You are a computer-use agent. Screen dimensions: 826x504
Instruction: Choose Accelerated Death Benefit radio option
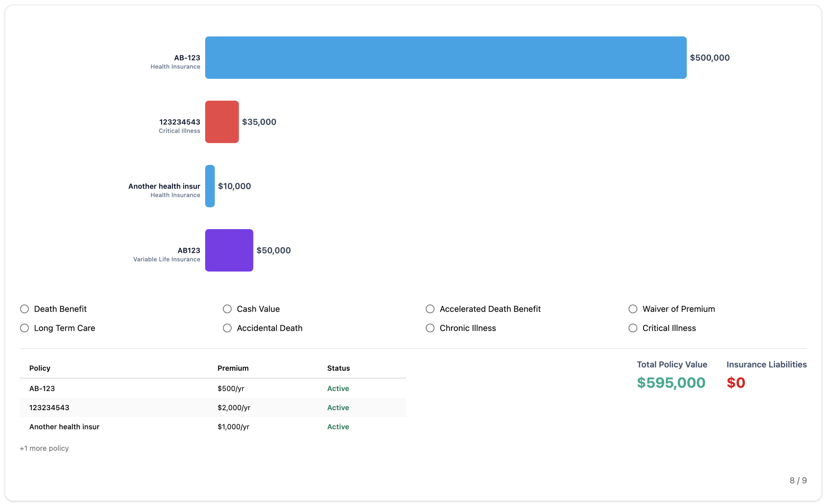coord(430,309)
